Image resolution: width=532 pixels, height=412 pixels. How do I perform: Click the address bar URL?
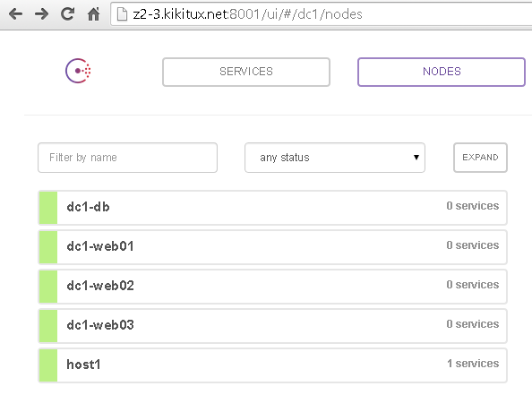click(x=248, y=14)
